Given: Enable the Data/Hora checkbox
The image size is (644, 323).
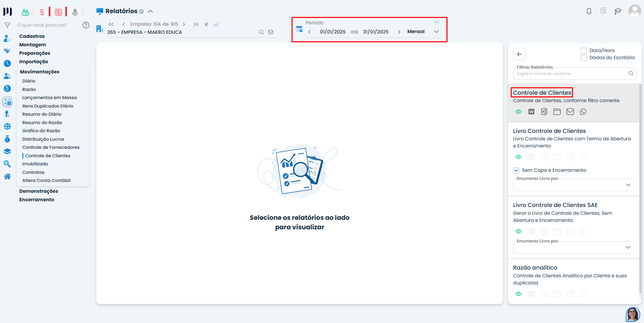Looking at the screenshot, I should coord(584,51).
